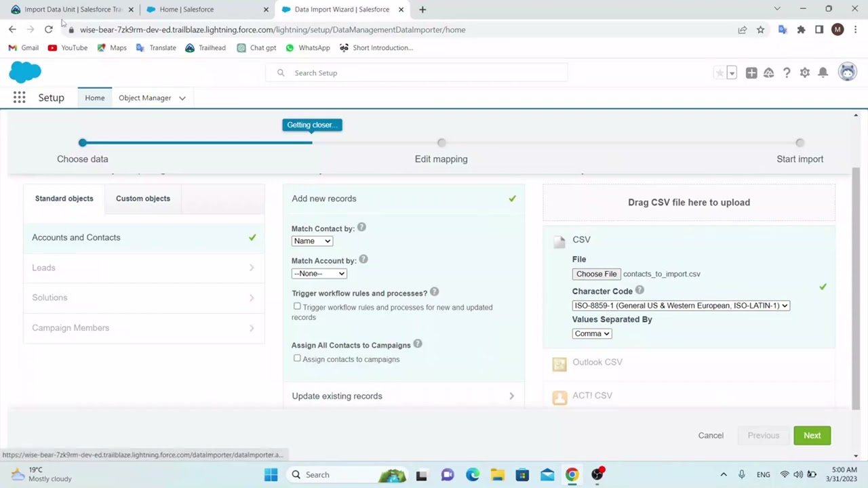
Task: Click the Choose data step marker
Action: 83,142
